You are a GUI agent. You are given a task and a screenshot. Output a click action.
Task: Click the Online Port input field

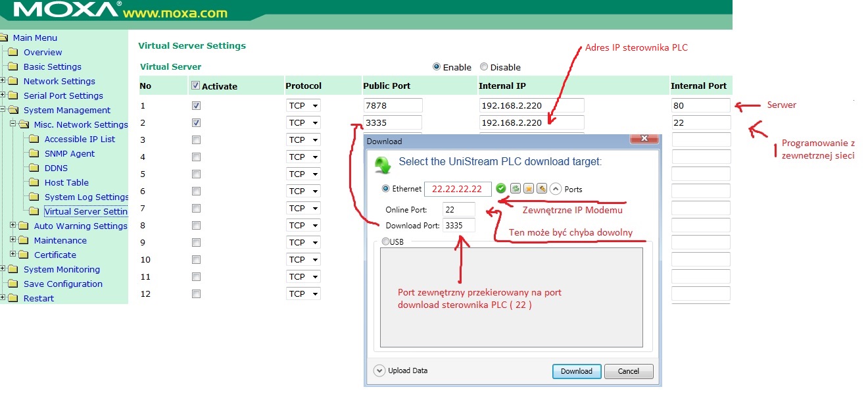pyautogui.click(x=459, y=210)
